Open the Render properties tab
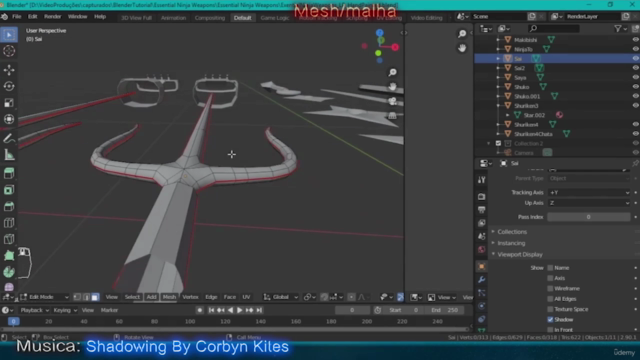The width and height of the screenshot is (640, 360). pos(482,196)
